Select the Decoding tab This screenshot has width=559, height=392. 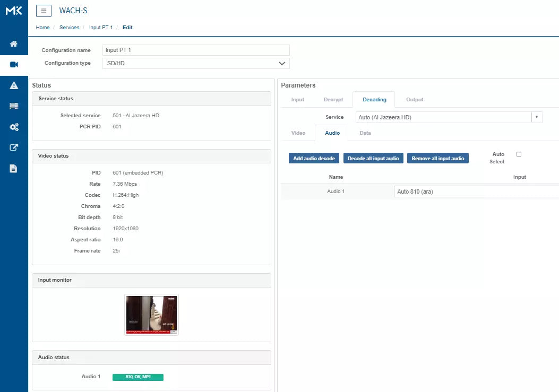click(x=374, y=99)
